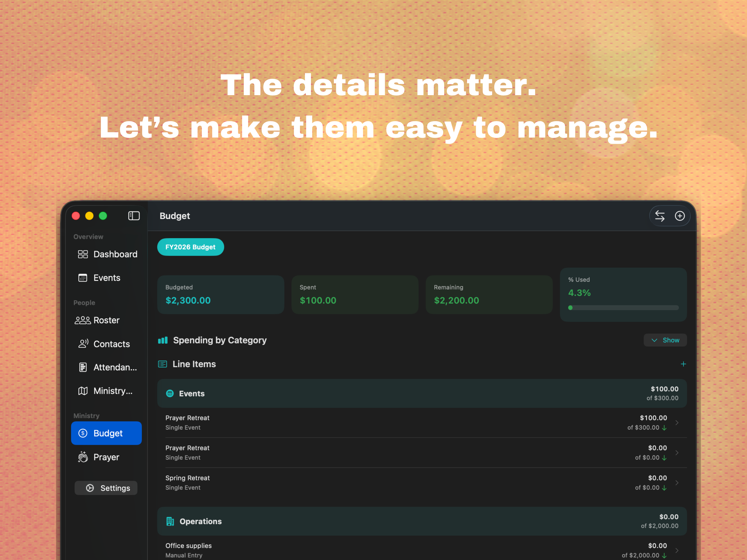Click the Budgeted amount '$2,300.00'
This screenshot has height=560, width=747.
point(188,301)
